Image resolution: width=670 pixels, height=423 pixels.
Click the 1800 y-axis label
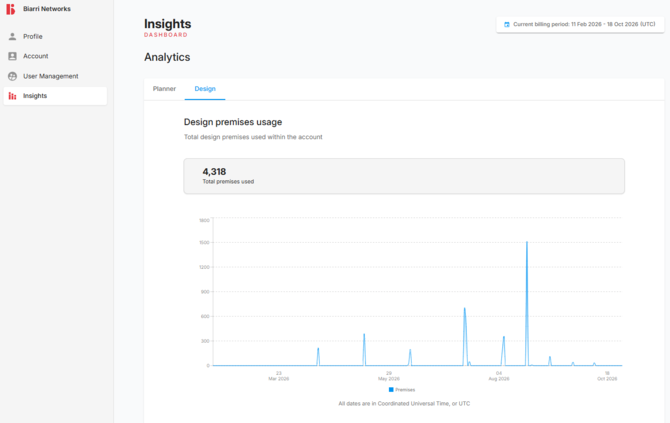tap(204, 220)
